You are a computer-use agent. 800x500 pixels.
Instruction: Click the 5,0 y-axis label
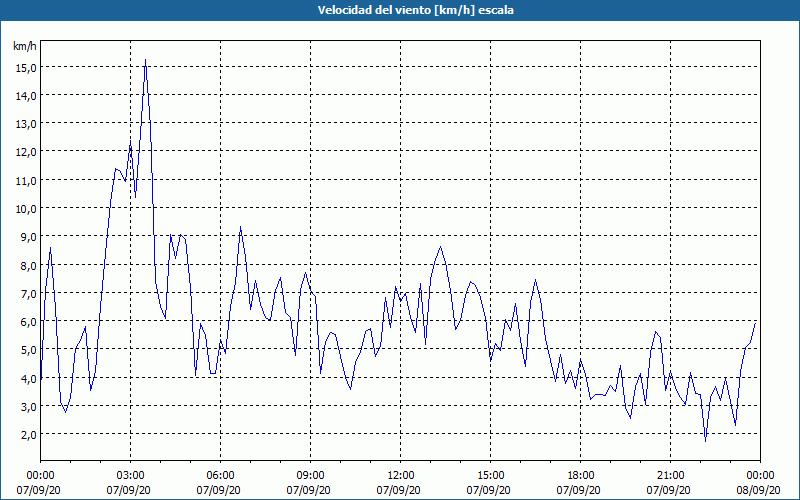click(29, 349)
